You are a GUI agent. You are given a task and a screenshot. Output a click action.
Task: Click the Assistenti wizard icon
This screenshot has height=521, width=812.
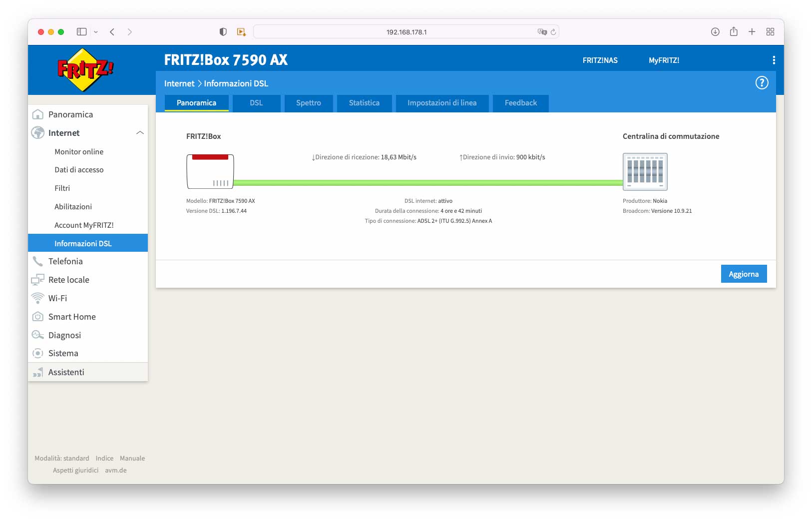(x=37, y=372)
